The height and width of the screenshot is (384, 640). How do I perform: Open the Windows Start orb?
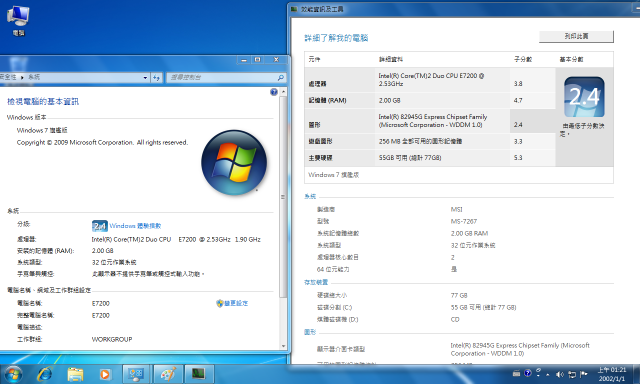click(13, 374)
